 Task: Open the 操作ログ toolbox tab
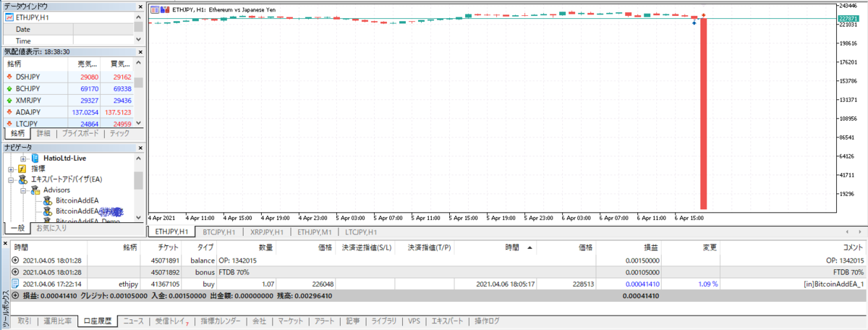pyautogui.click(x=486, y=320)
